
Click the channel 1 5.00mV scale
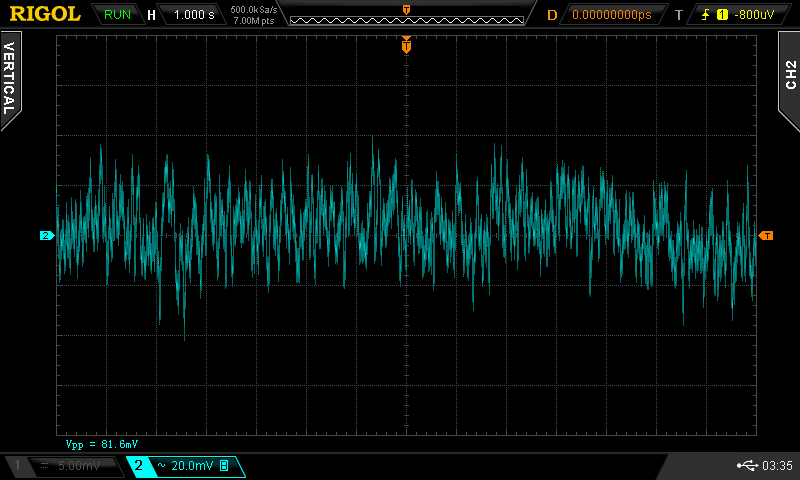79,466
